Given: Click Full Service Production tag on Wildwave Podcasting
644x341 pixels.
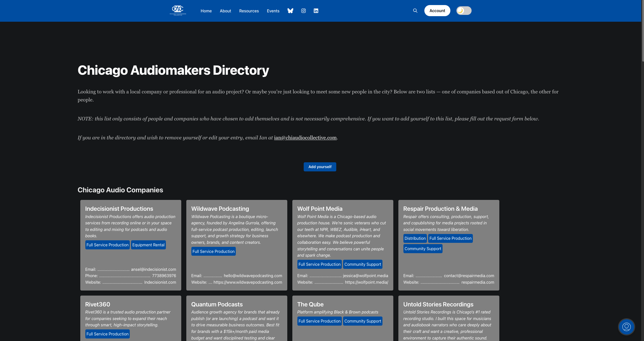Looking at the screenshot, I should coord(214,251).
